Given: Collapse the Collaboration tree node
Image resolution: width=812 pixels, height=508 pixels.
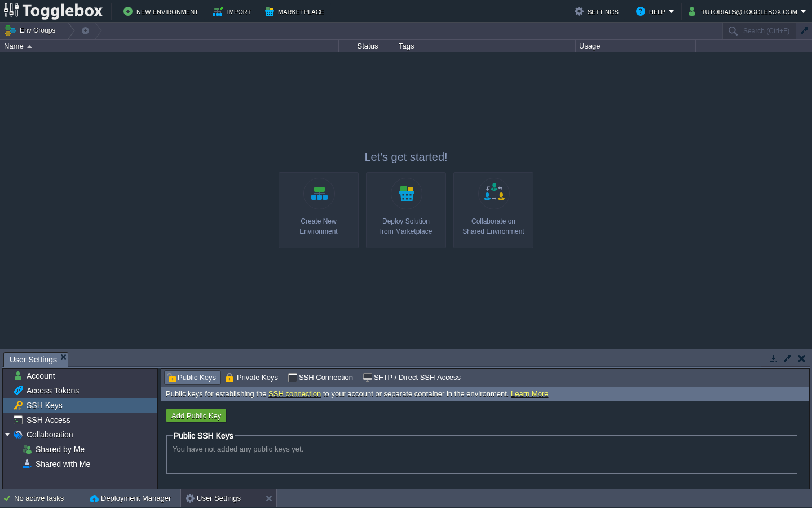Looking at the screenshot, I should (7, 435).
